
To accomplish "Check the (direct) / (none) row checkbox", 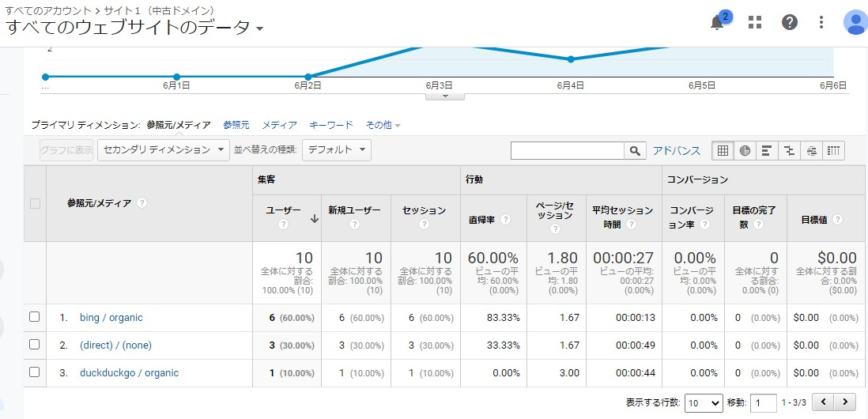I will click(34, 345).
